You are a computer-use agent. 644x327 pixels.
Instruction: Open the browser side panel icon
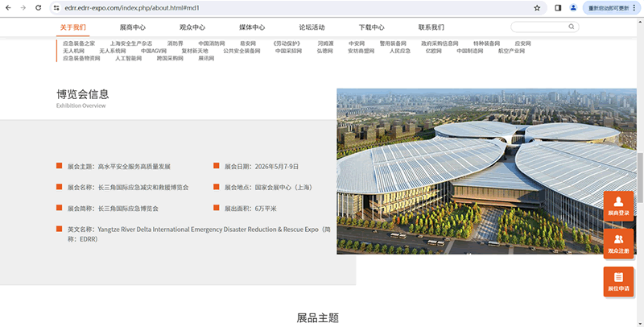pos(558,7)
